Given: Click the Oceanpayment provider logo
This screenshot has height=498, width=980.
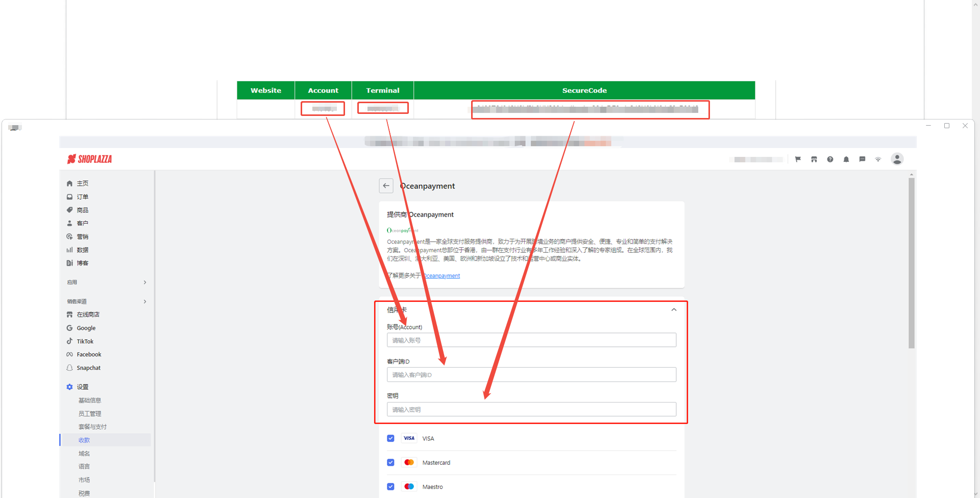Looking at the screenshot, I should pyautogui.click(x=402, y=230).
